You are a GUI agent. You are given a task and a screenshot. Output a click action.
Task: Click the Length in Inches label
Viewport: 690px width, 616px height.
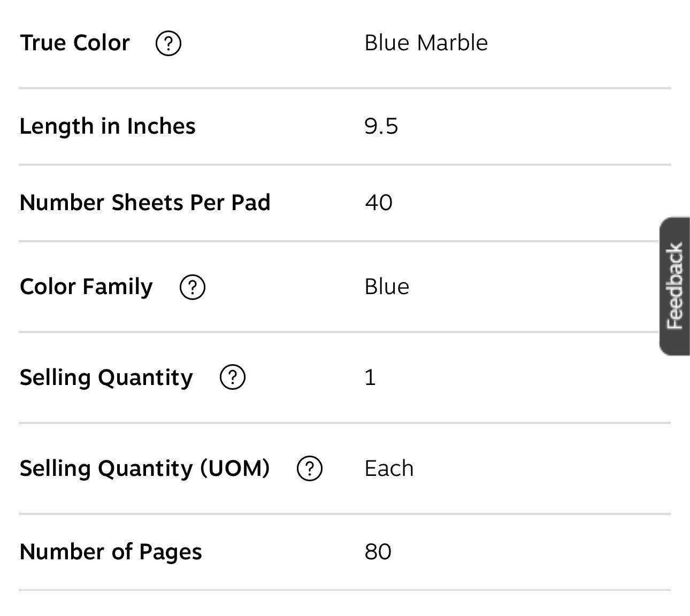108,126
